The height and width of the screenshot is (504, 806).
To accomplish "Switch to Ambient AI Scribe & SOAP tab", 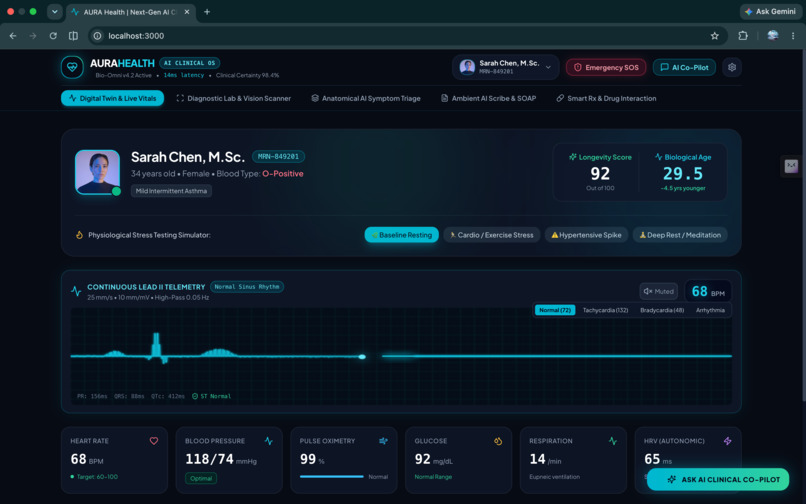I will point(488,98).
